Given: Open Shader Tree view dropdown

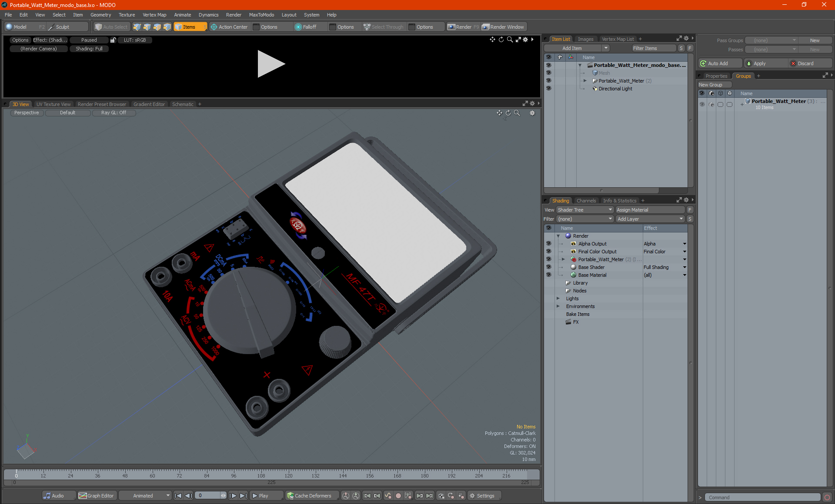Looking at the screenshot, I should pyautogui.click(x=585, y=210).
